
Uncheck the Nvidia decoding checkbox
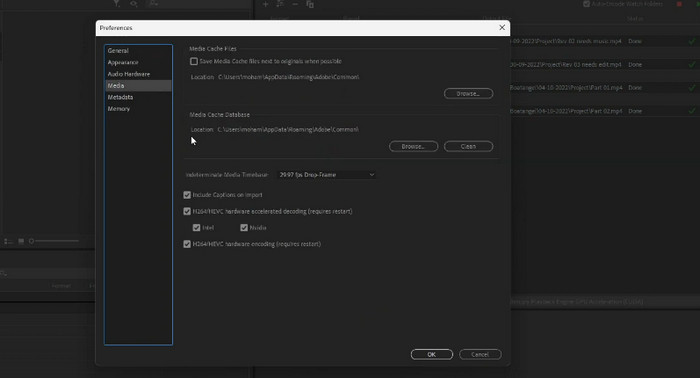(244, 228)
